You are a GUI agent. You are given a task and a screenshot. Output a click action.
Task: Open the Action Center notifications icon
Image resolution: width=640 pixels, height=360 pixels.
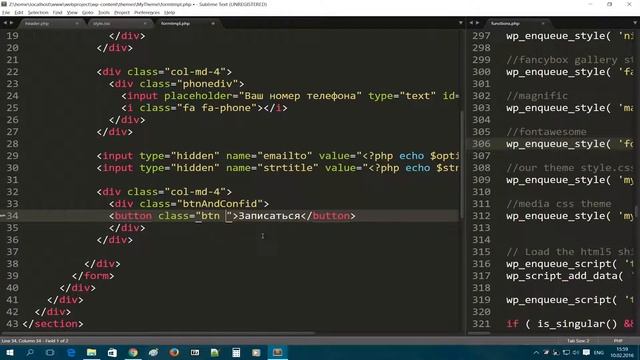(x=587, y=353)
